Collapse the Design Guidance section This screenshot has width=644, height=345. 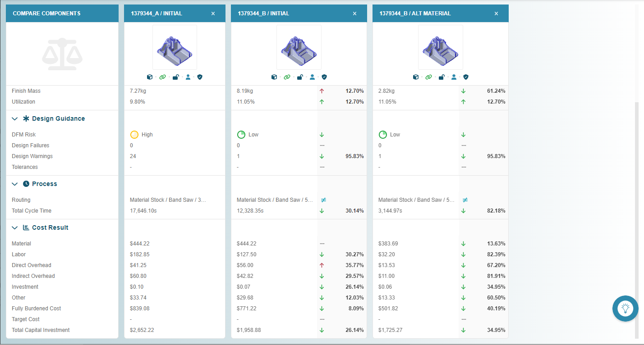[x=15, y=119]
